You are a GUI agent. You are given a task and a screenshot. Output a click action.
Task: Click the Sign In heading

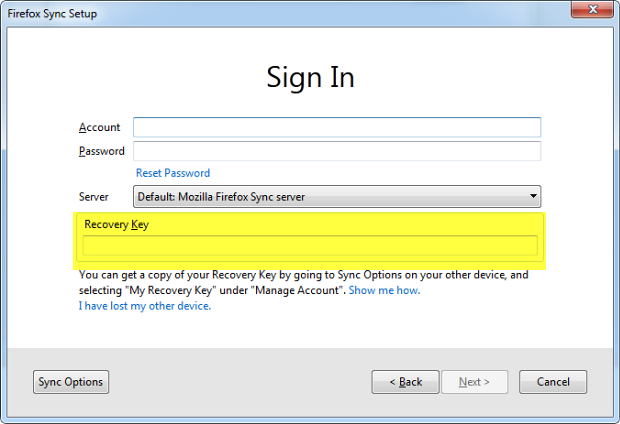(310, 77)
